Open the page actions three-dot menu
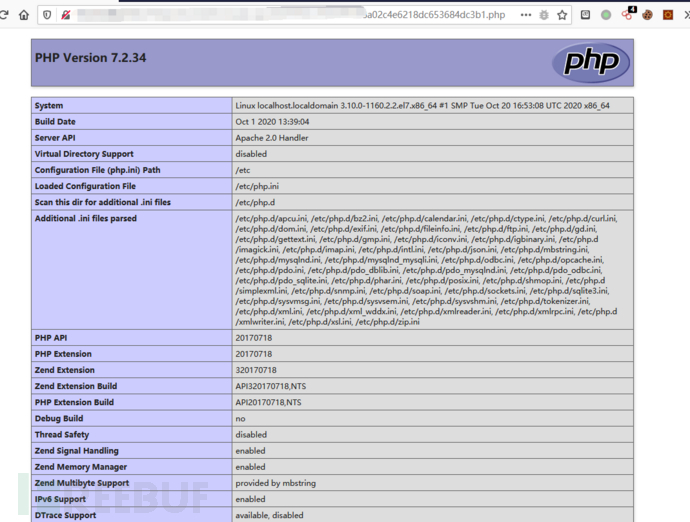 (526, 15)
